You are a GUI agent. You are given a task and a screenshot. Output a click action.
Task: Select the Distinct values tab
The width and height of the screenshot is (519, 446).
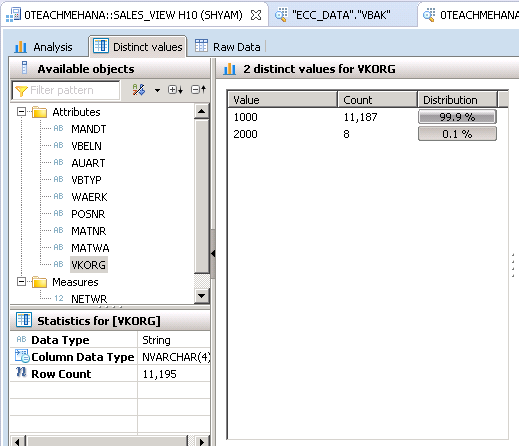[x=138, y=47]
